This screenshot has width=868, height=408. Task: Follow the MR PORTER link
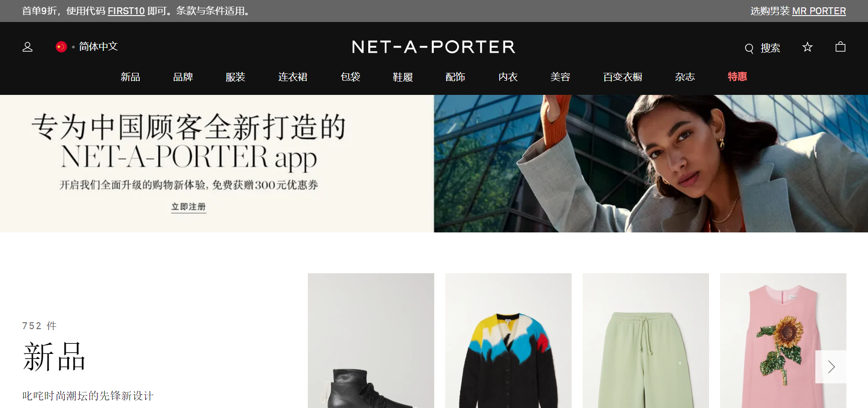pyautogui.click(x=819, y=11)
